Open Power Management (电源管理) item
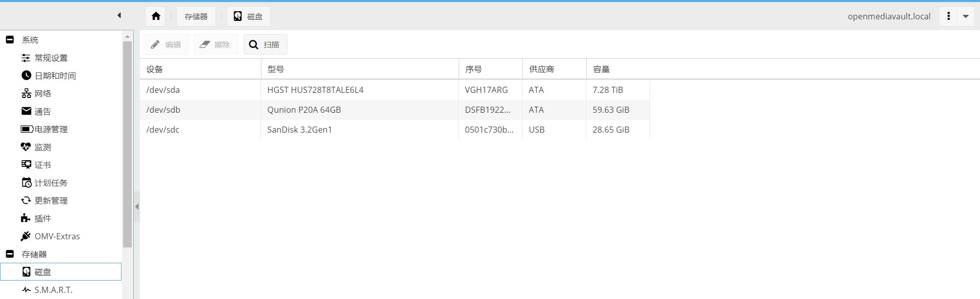Image resolution: width=980 pixels, height=299 pixels. point(51,129)
